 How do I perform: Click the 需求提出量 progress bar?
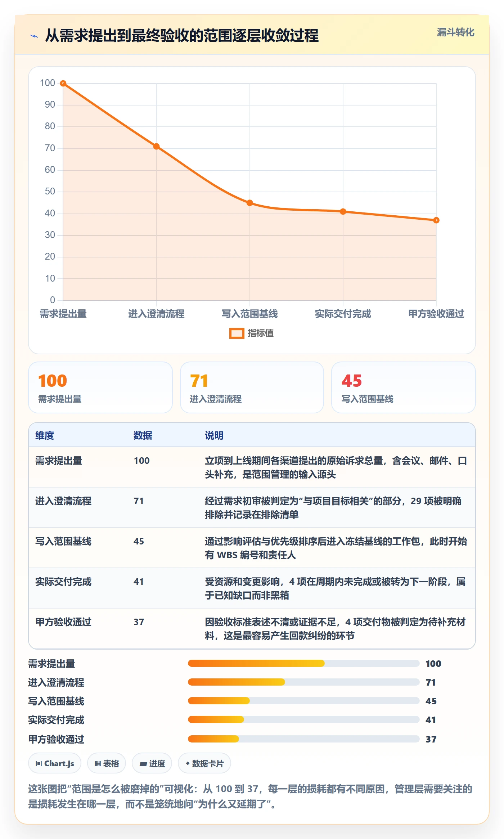click(304, 663)
